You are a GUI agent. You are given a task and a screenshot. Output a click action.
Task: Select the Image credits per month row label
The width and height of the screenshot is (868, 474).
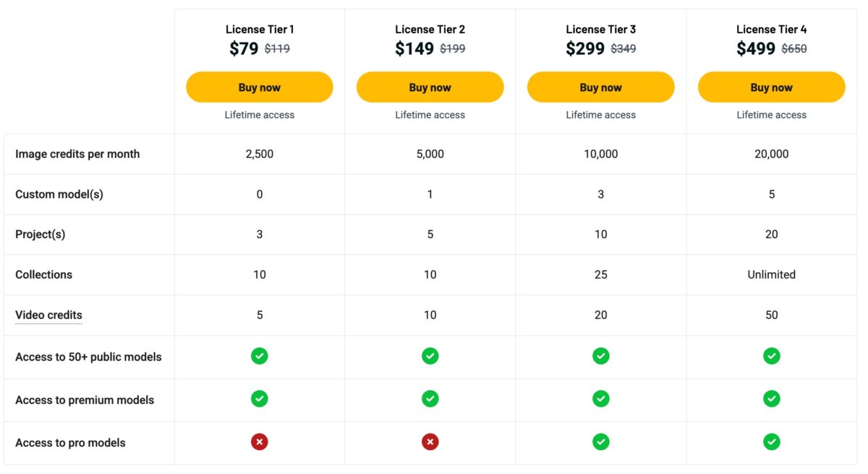(x=77, y=153)
